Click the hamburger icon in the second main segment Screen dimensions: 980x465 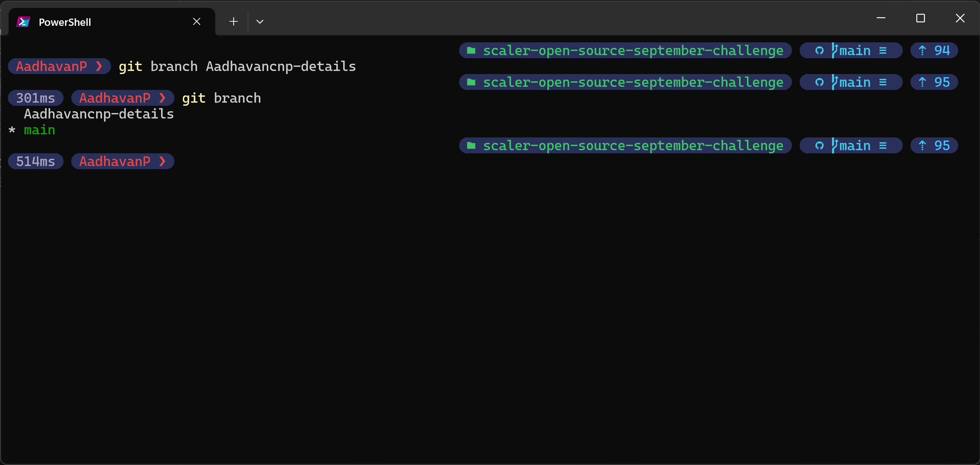point(884,82)
